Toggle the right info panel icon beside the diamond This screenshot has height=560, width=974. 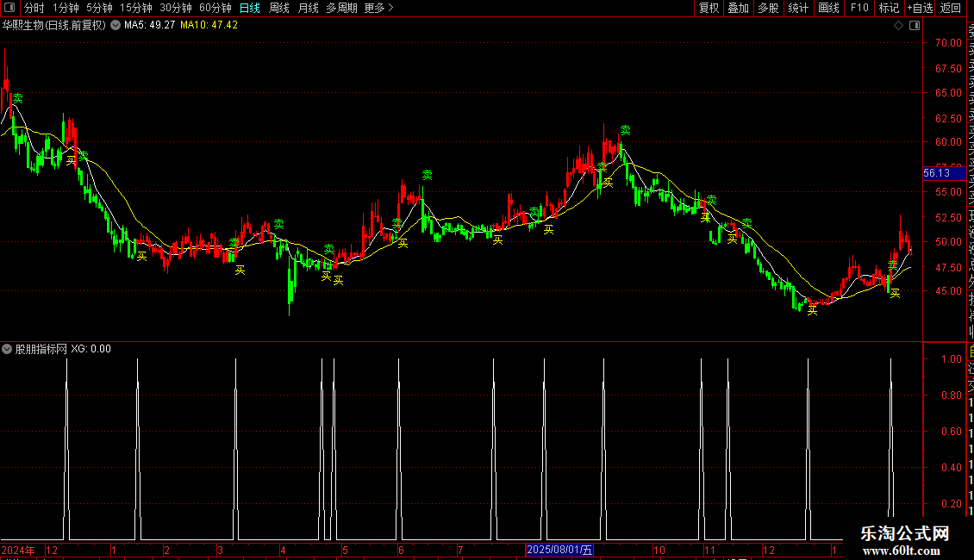(x=915, y=25)
